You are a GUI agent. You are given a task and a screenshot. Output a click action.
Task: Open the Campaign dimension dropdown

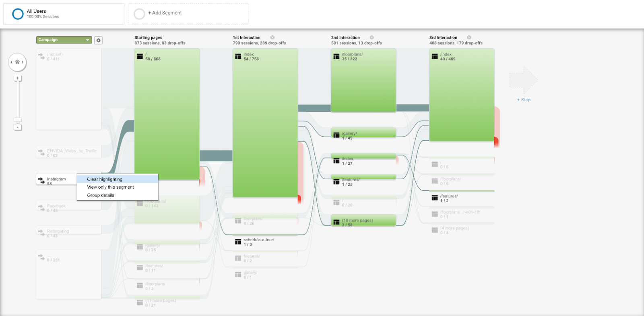pos(64,40)
